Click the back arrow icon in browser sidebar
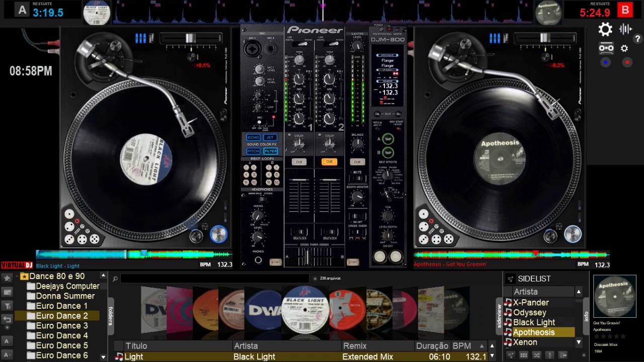This screenshot has height=362, width=644. [7, 319]
